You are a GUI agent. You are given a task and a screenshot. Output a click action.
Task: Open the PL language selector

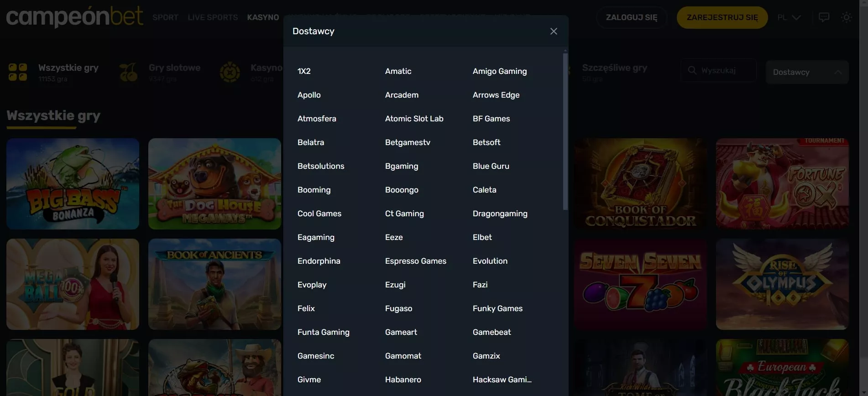[x=789, y=17]
